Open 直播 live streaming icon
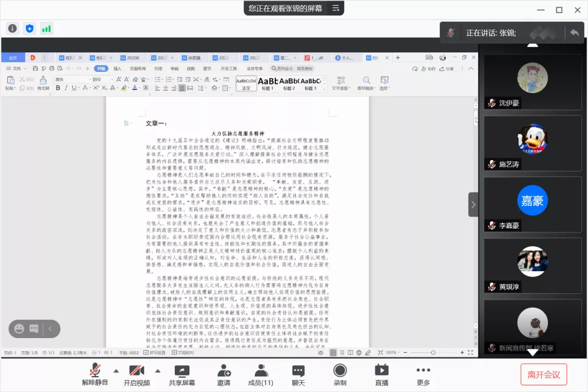Image resolution: width=588 pixels, height=392 pixels. pos(382,375)
